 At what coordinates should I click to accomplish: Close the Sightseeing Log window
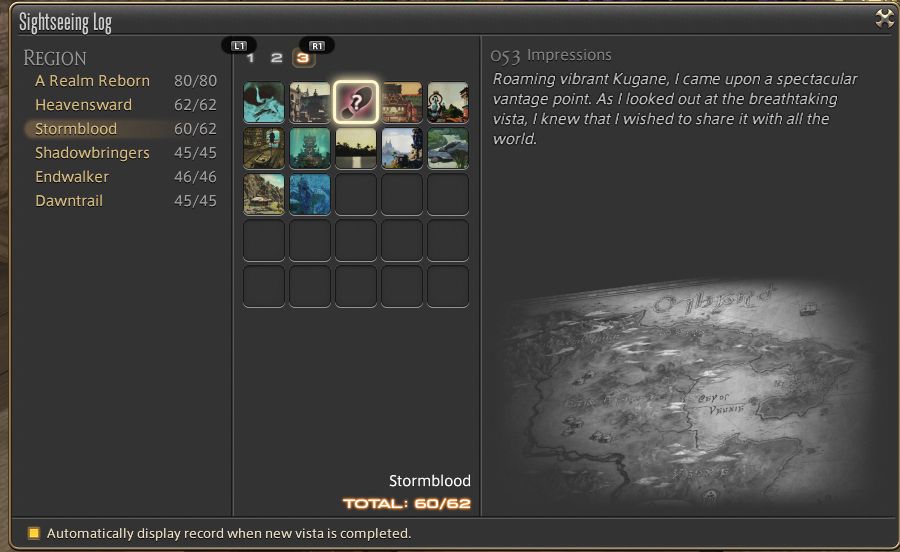click(885, 19)
